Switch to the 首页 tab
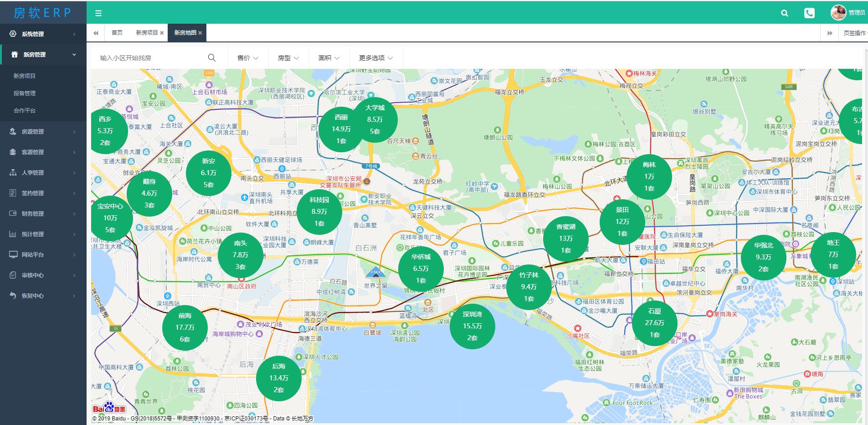The image size is (868, 425). (117, 33)
